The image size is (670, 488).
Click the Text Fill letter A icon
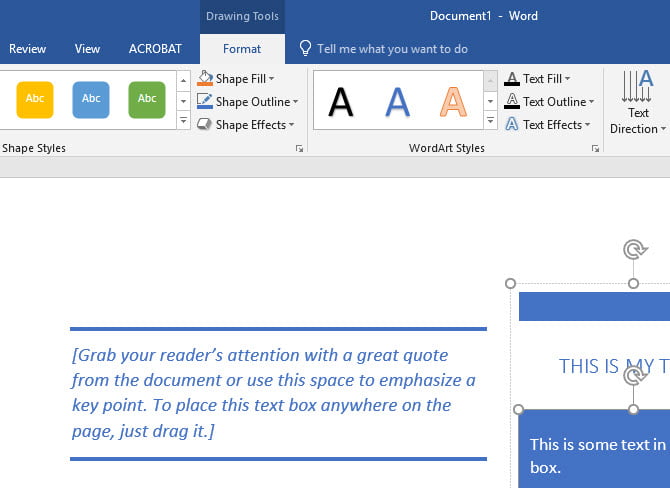[511, 79]
